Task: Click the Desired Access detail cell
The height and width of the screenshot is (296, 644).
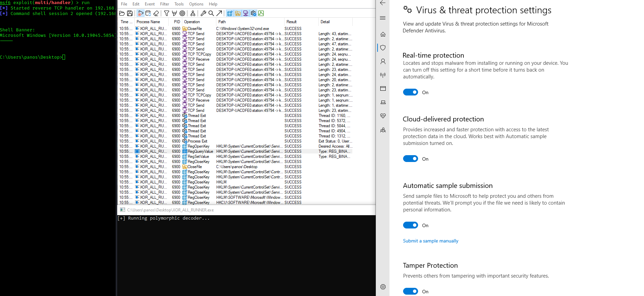Action: [x=335, y=146]
